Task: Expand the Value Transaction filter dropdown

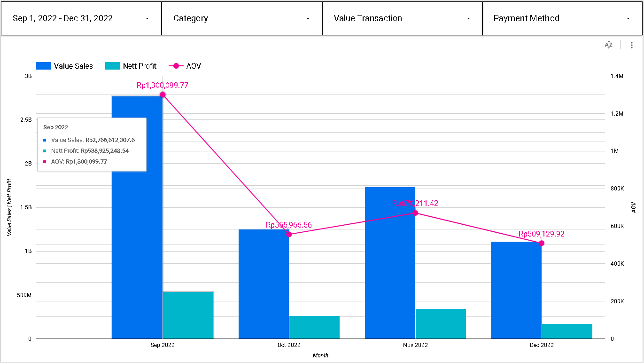Action: [x=402, y=18]
